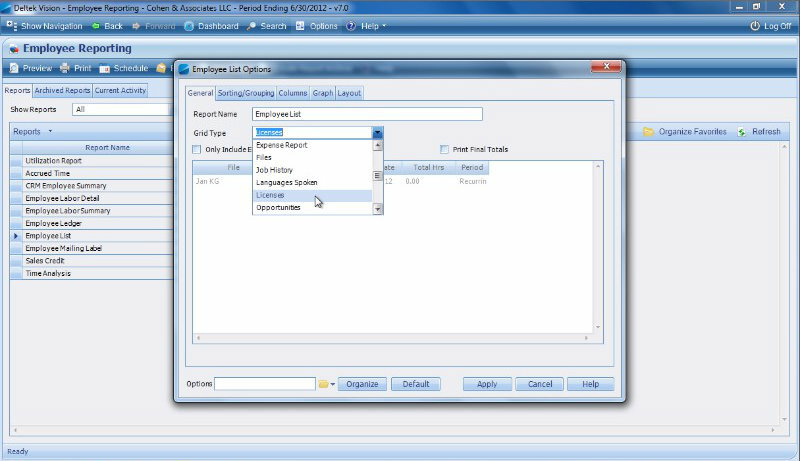Click the Default button

coord(416,384)
